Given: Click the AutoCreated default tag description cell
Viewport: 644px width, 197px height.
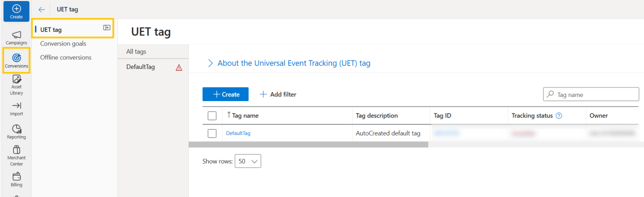Looking at the screenshot, I should click(x=388, y=133).
